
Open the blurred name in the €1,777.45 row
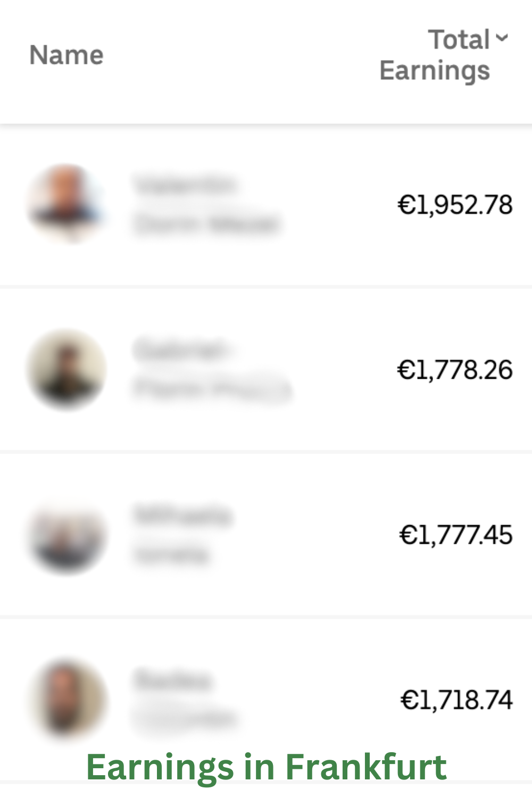[x=182, y=535]
